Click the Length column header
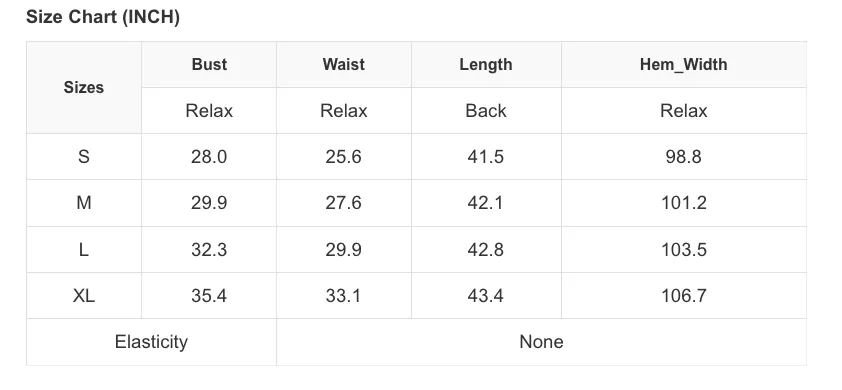The height and width of the screenshot is (390, 842). 486,64
